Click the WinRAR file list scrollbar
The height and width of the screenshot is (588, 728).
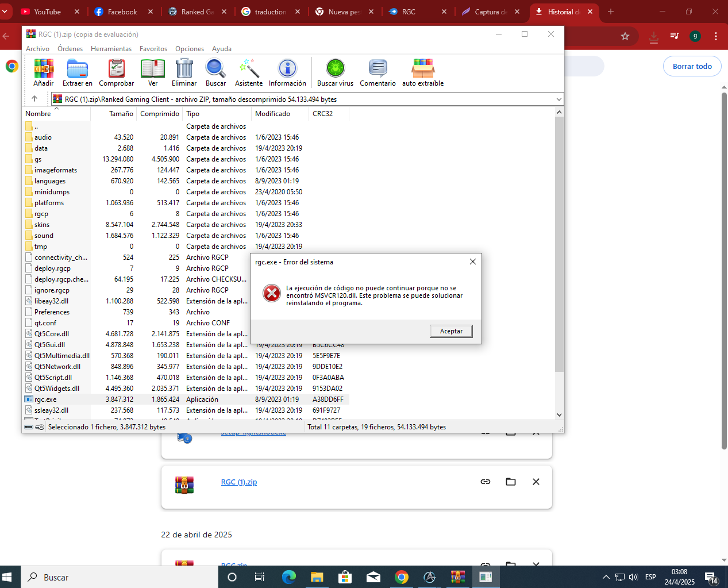(x=559, y=244)
